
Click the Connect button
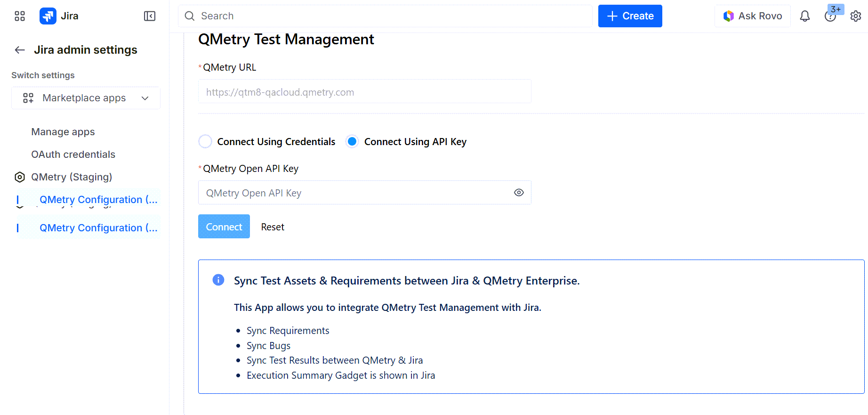tap(224, 227)
